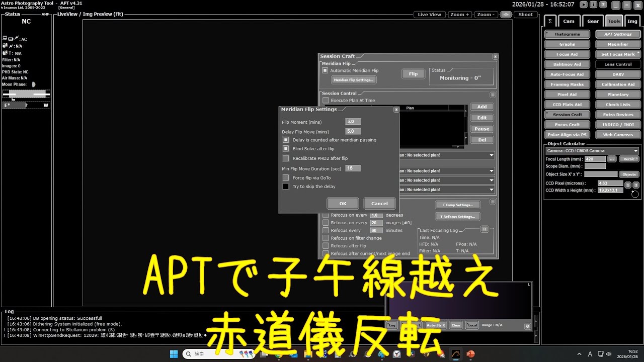The image size is (644, 362).
Task: Enable Recalibrate PHD2 after flip
Action: point(286,158)
